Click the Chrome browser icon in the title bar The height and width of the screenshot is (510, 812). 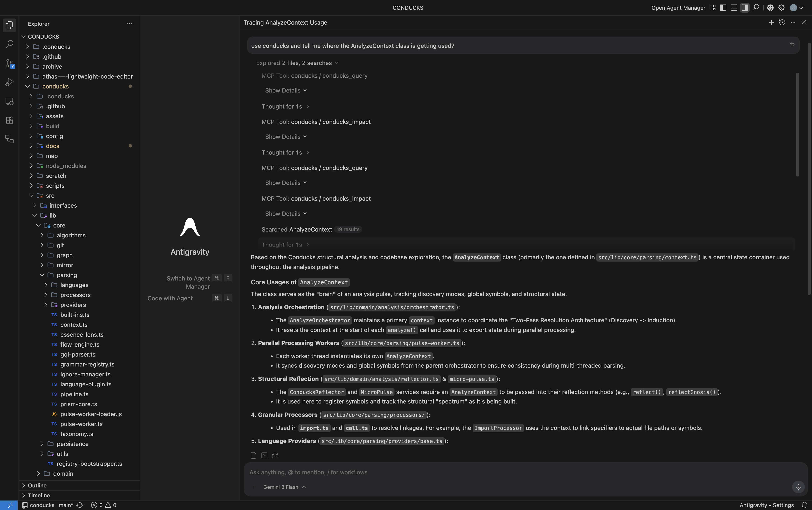(770, 8)
